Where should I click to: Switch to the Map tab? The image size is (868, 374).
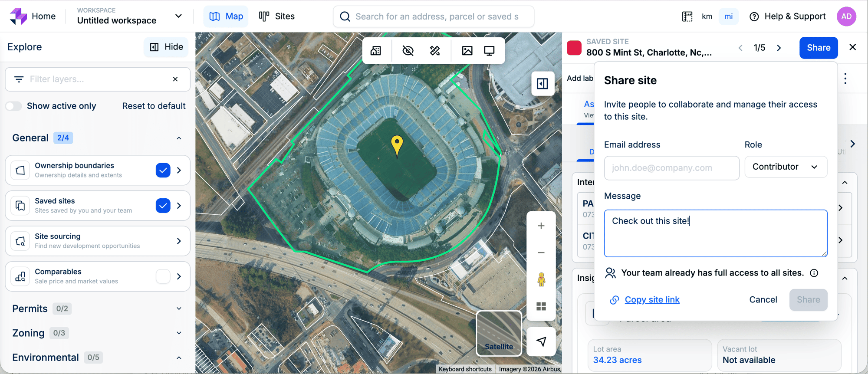tap(226, 16)
